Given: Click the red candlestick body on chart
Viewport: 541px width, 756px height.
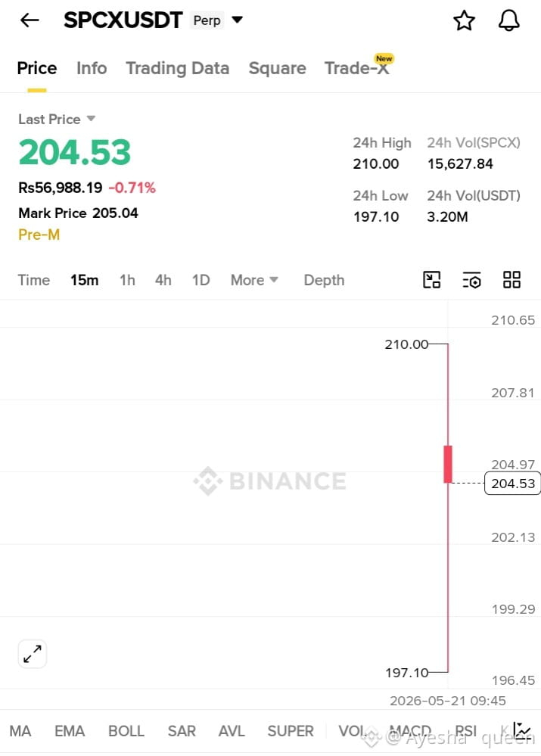Looking at the screenshot, I should (448, 465).
